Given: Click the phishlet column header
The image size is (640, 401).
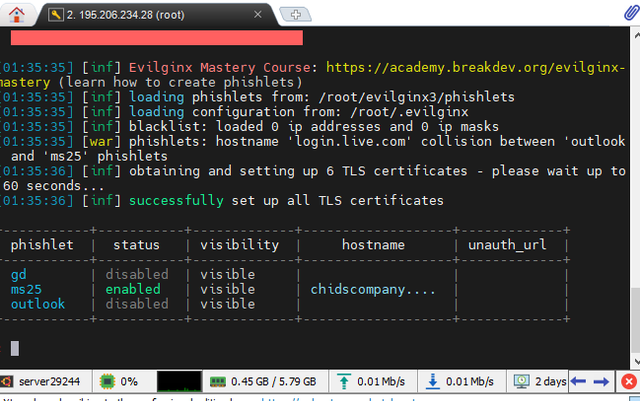Looking at the screenshot, I should coord(42,245).
